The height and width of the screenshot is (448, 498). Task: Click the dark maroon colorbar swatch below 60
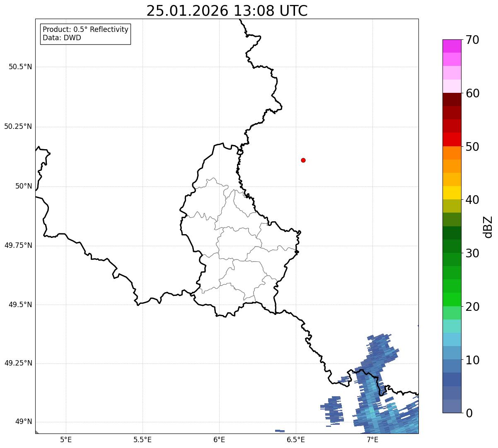pyautogui.click(x=452, y=99)
